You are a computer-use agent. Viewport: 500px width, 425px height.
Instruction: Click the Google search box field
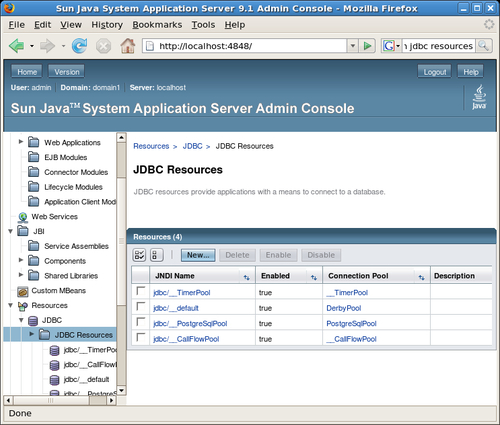439,46
